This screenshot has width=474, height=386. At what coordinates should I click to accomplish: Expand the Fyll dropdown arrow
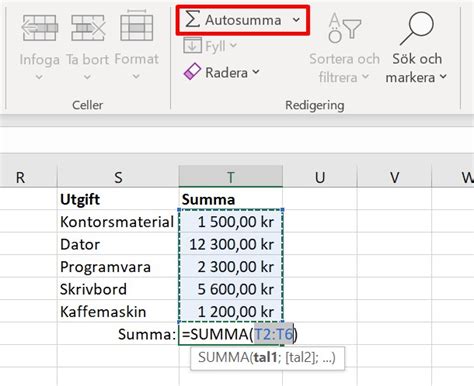pos(233,45)
